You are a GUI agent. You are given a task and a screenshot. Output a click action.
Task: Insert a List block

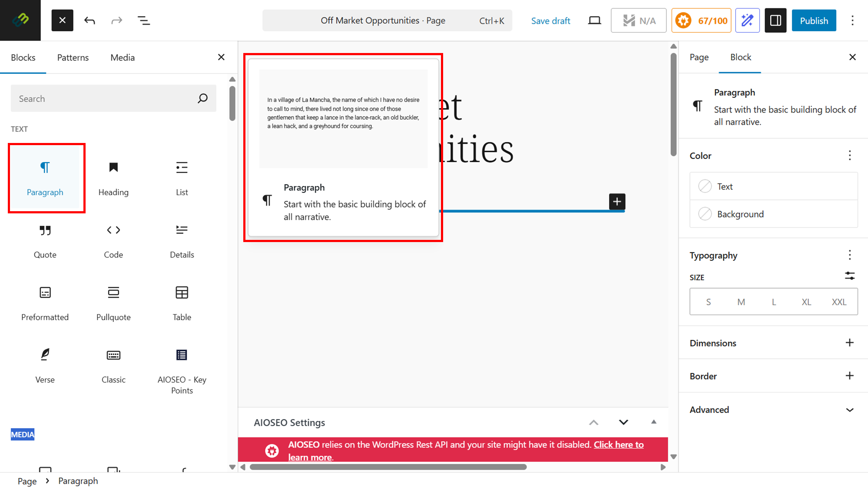pyautogui.click(x=182, y=178)
